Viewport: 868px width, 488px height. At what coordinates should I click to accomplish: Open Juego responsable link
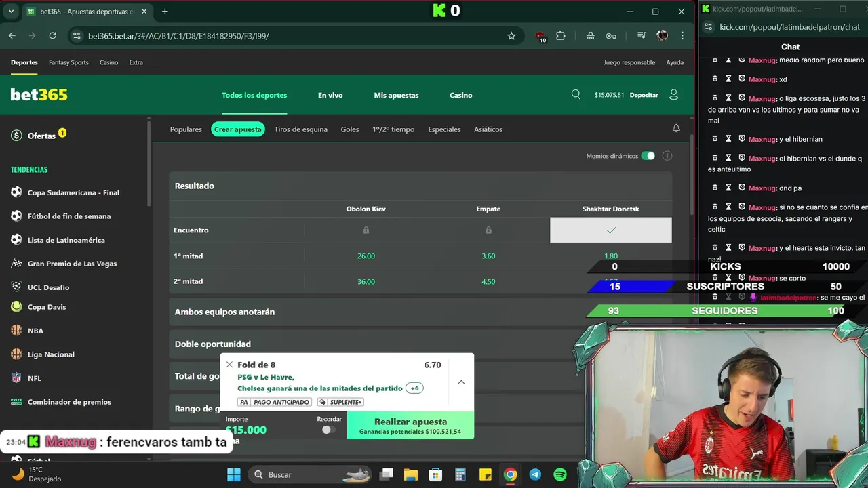(x=629, y=62)
